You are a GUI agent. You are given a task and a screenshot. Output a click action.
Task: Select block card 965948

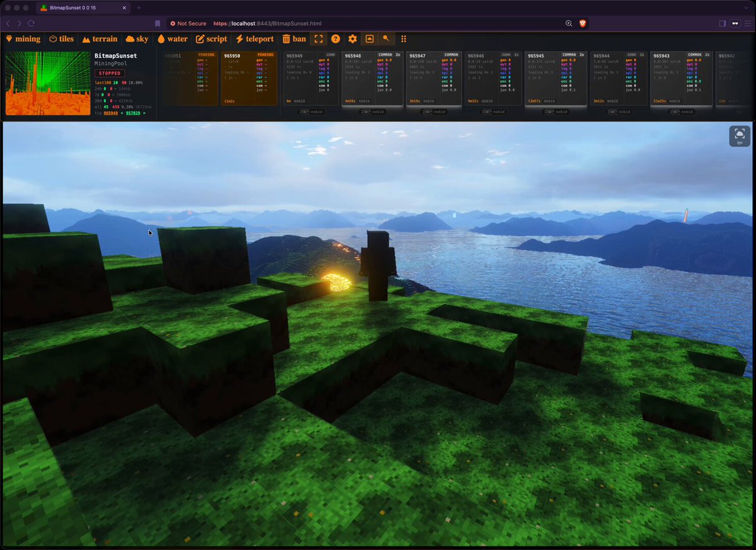(x=372, y=79)
